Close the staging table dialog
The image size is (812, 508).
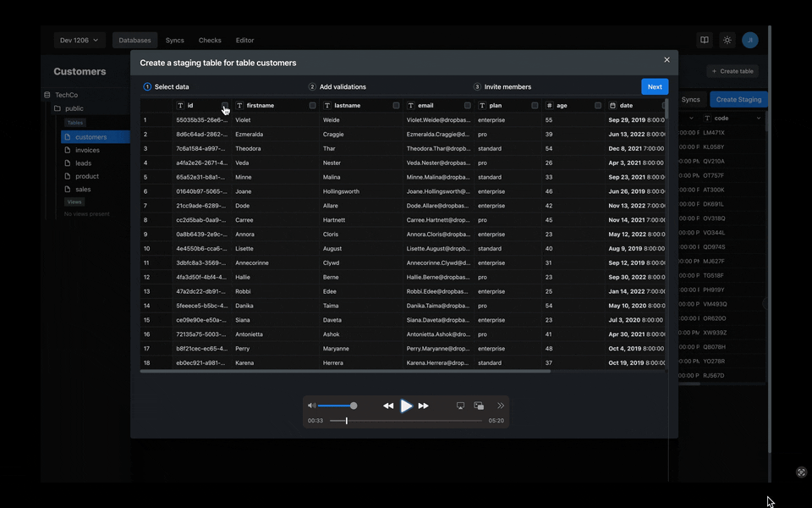click(x=667, y=60)
